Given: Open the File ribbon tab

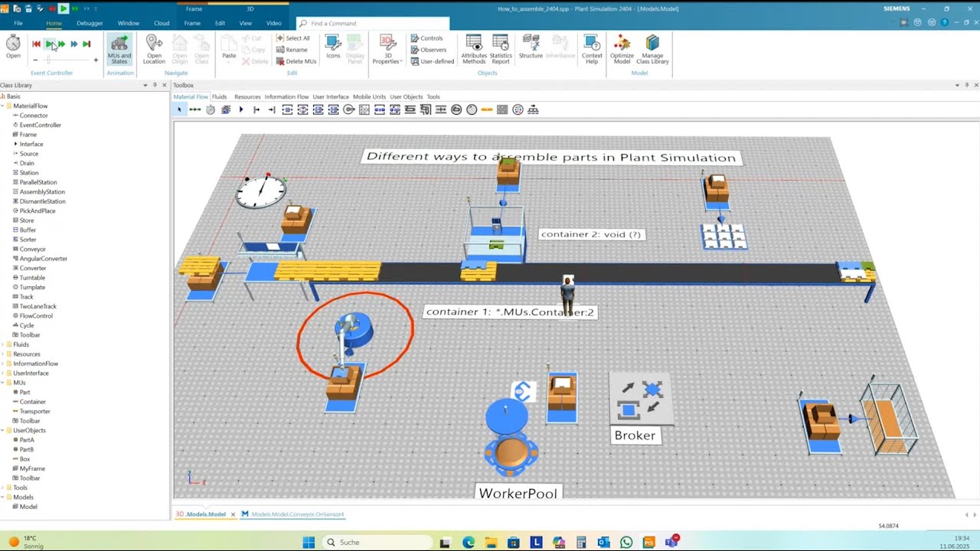Looking at the screenshot, I should [x=18, y=23].
